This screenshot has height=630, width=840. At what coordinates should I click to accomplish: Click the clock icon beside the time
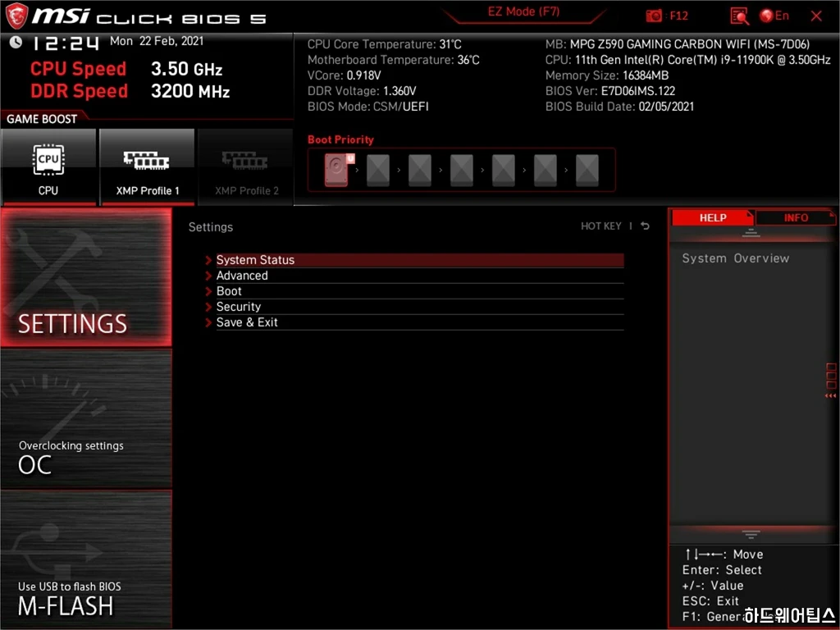click(16, 42)
